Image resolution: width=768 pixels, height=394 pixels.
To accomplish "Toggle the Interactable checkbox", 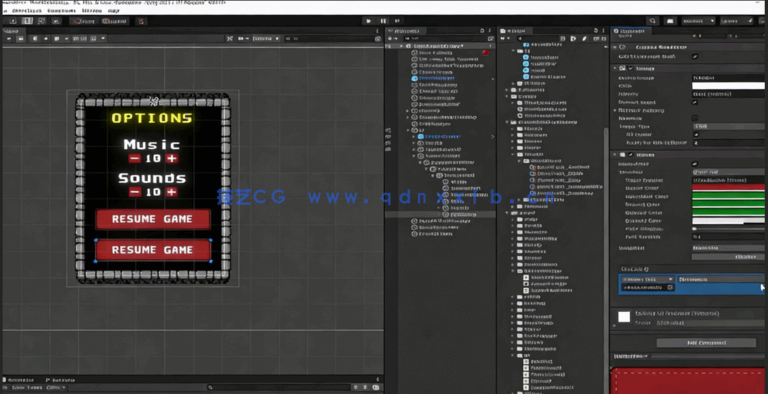I will coord(695,164).
